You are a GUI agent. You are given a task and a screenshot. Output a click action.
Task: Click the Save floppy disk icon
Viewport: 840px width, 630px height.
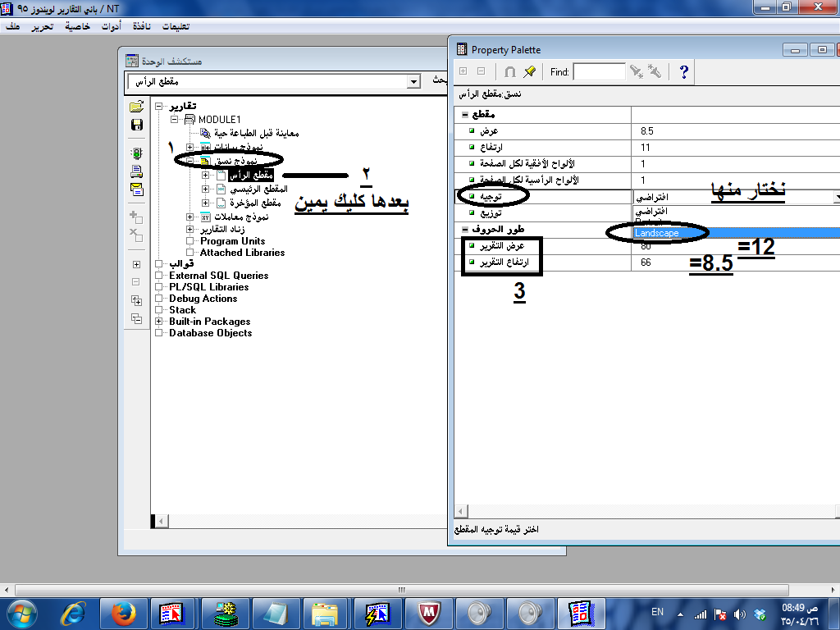[136, 125]
